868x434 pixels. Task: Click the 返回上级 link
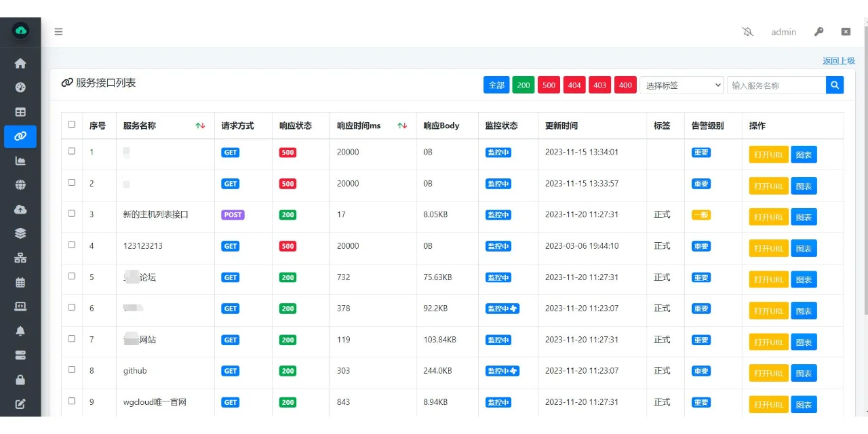click(839, 61)
